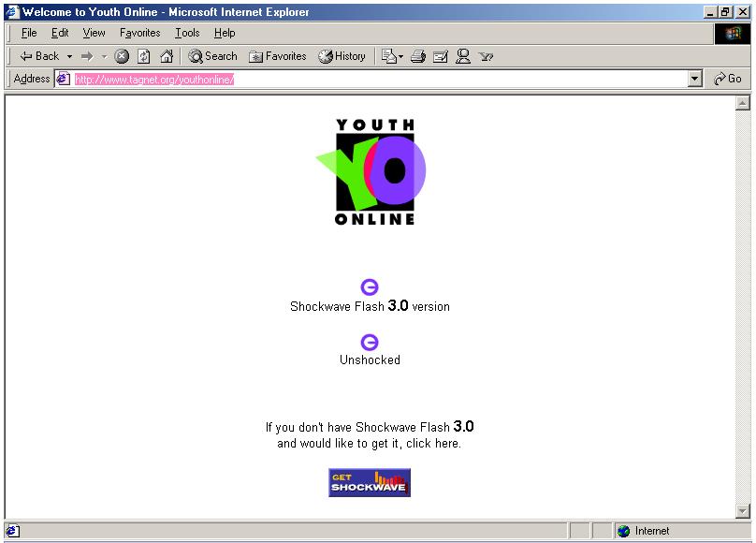The image size is (756, 543).
Task: Stop loading with the Stop icon
Action: click(122, 56)
